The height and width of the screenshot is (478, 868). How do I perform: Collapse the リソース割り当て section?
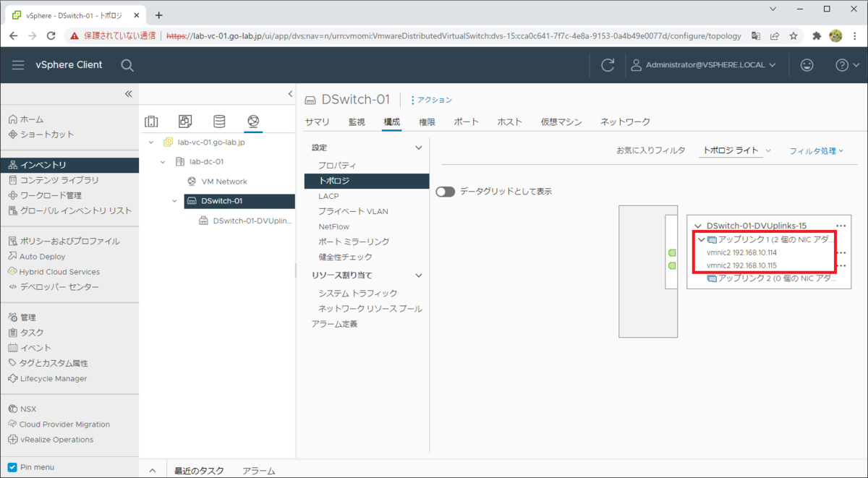click(418, 276)
